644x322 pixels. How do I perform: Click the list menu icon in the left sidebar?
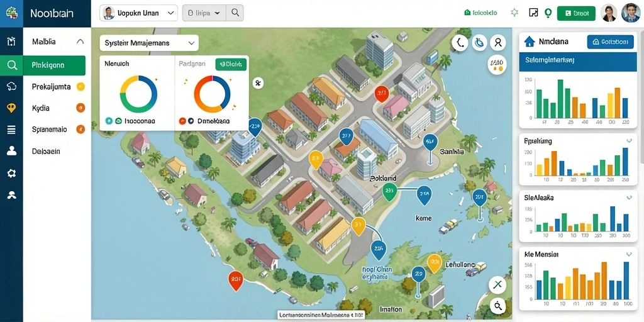click(11, 130)
